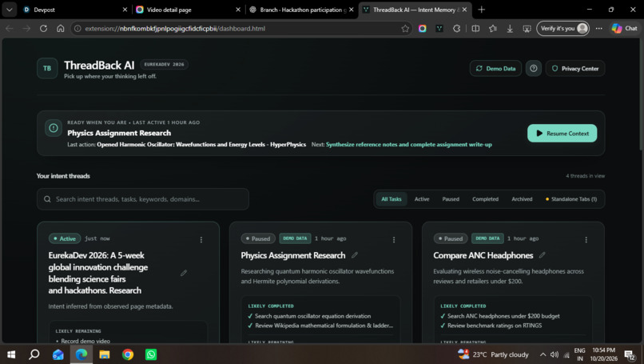This screenshot has width=644, height=364.
Task: Open the colorful ring extension icon
Action: tap(422, 28)
